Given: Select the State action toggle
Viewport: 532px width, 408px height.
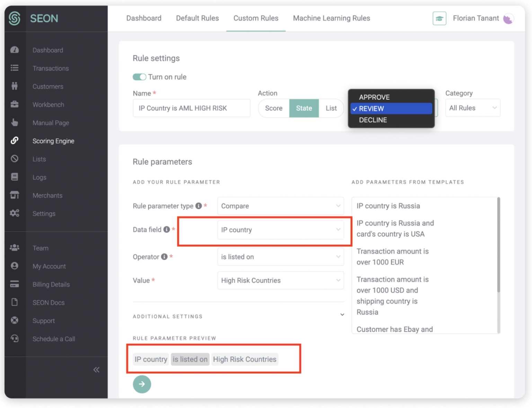Looking at the screenshot, I should click(304, 108).
